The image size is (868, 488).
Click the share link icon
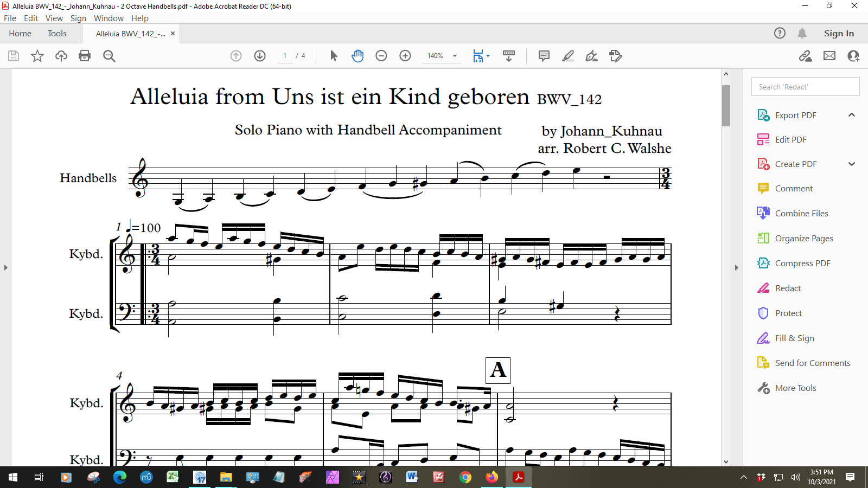806,56
